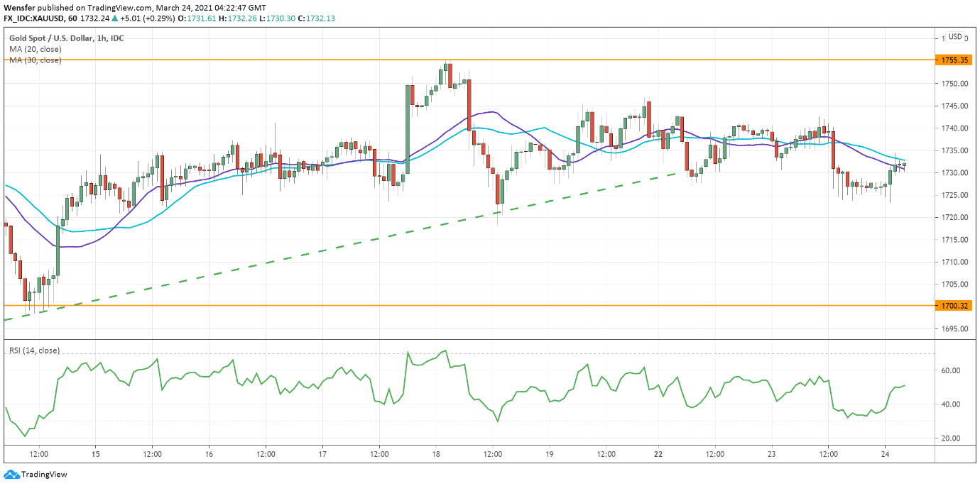
Task: Click date 18 on the time axis
Action: click(x=435, y=453)
